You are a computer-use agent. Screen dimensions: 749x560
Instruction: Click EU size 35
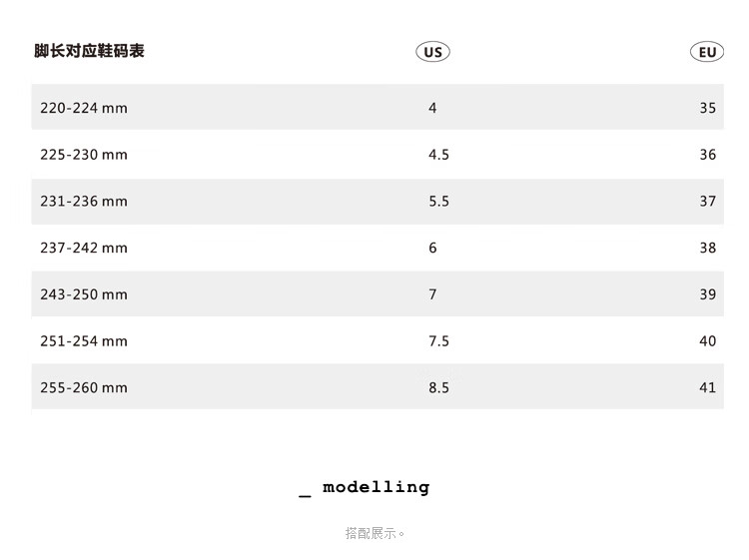tap(707, 108)
